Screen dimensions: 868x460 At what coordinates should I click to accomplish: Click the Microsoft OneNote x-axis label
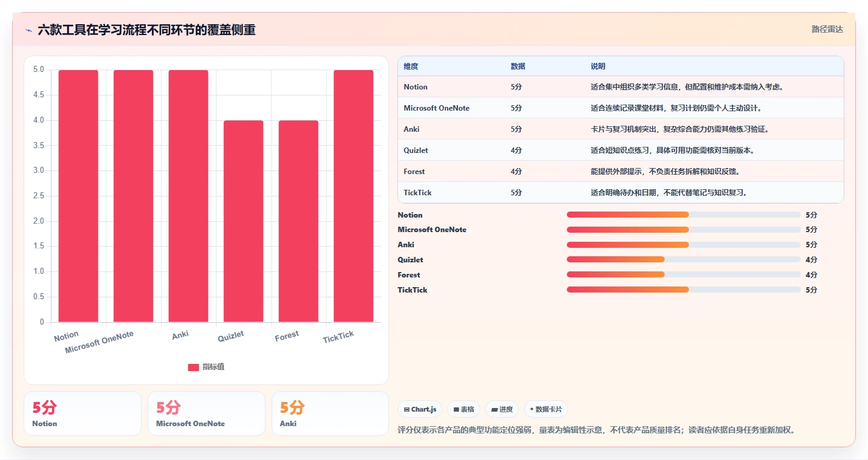[x=99, y=343]
